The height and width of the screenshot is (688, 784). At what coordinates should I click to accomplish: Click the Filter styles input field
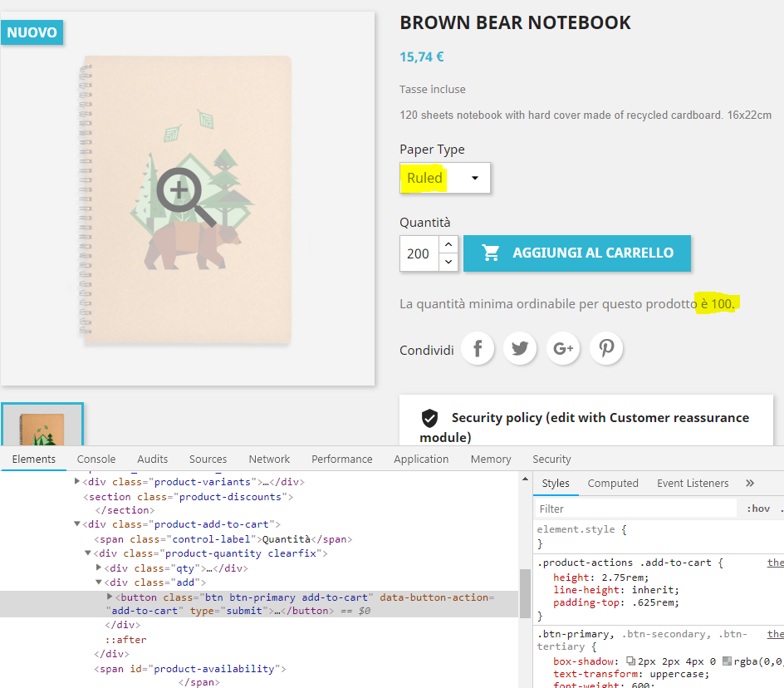pos(636,509)
